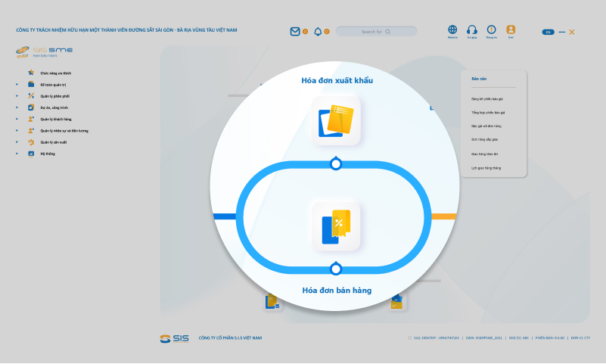Open the Website globe icon
This screenshot has height=364, width=606.
click(452, 30)
